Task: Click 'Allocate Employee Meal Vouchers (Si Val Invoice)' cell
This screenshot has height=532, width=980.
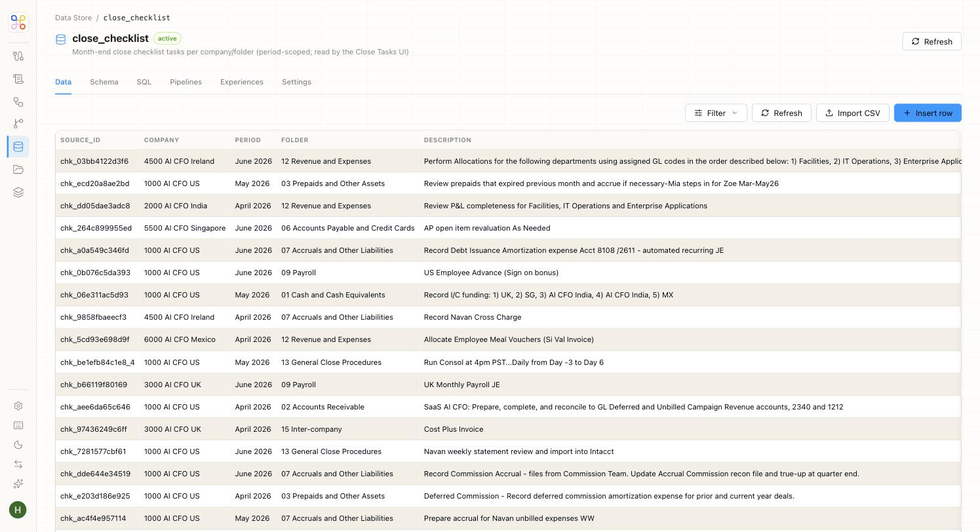Action: click(x=509, y=339)
